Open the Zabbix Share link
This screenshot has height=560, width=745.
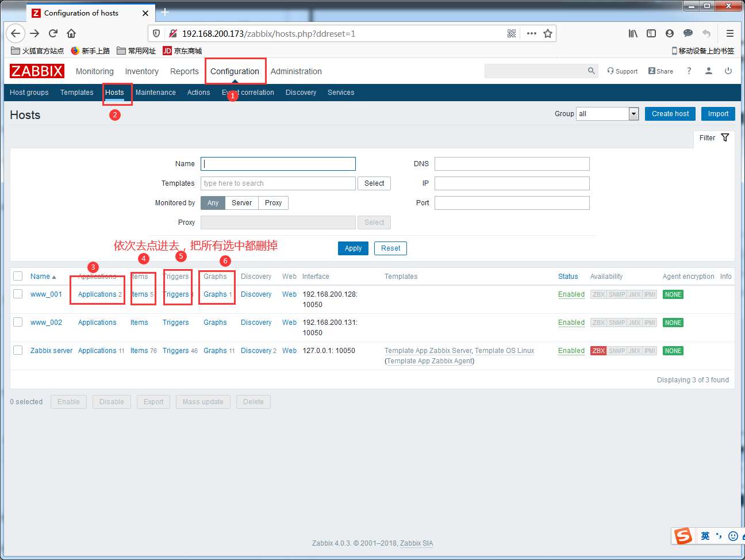(x=660, y=71)
